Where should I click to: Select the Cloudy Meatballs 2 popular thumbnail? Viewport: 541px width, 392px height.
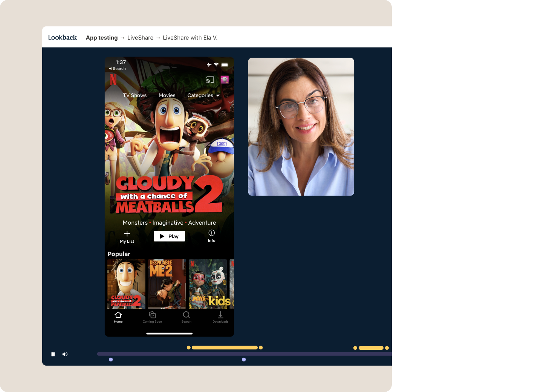tap(126, 284)
